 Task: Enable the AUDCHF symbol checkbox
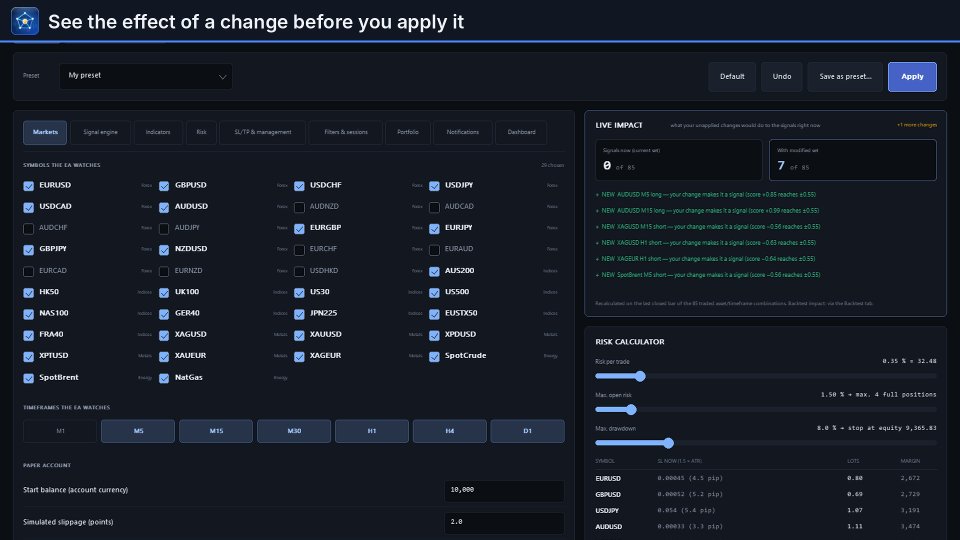(29, 229)
